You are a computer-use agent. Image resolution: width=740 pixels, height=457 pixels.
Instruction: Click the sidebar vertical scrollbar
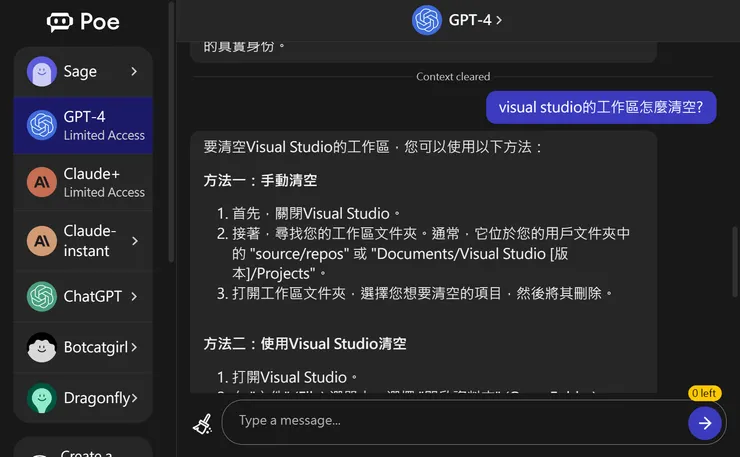[171, 132]
